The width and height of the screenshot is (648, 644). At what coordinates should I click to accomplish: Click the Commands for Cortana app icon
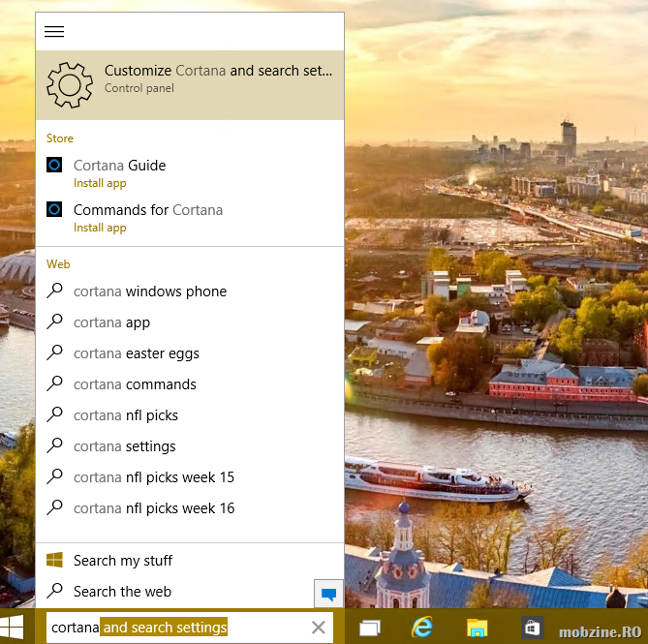[54, 209]
